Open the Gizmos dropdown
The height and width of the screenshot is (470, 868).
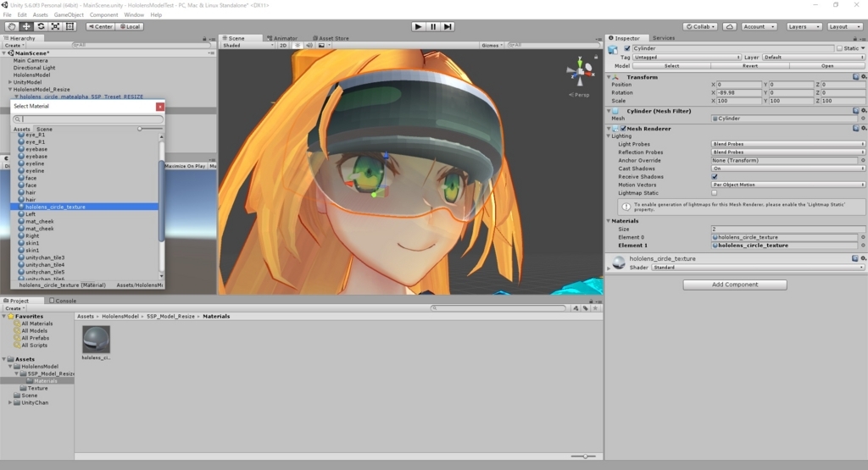pyautogui.click(x=492, y=46)
